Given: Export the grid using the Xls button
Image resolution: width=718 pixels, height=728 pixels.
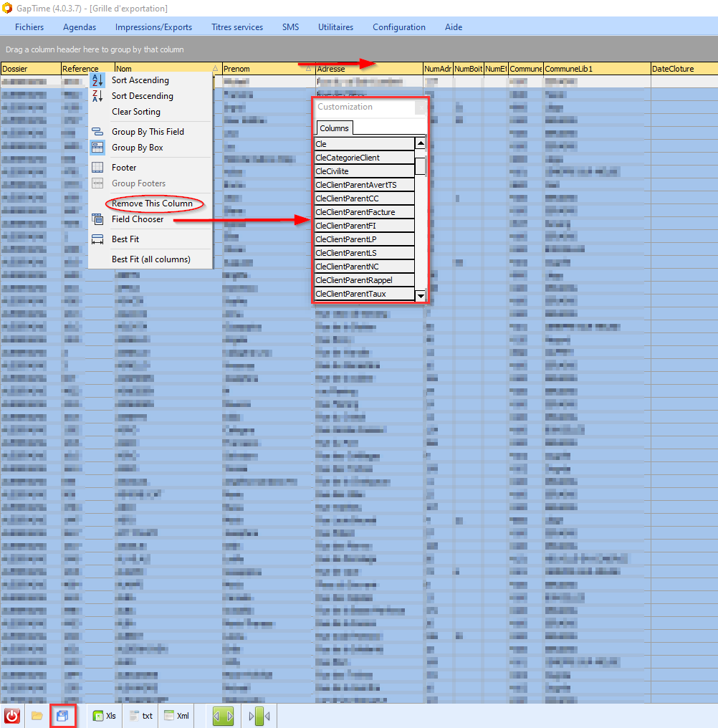Looking at the screenshot, I should (104, 716).
